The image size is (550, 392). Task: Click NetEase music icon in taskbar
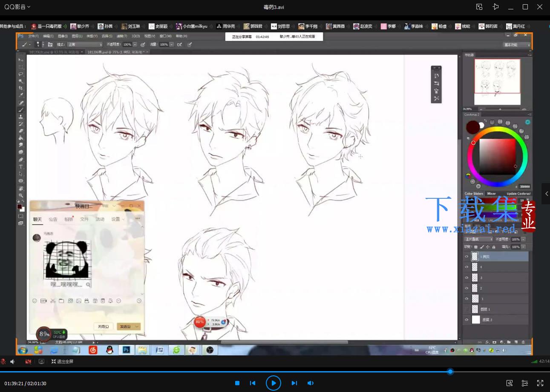pos(93,350)
